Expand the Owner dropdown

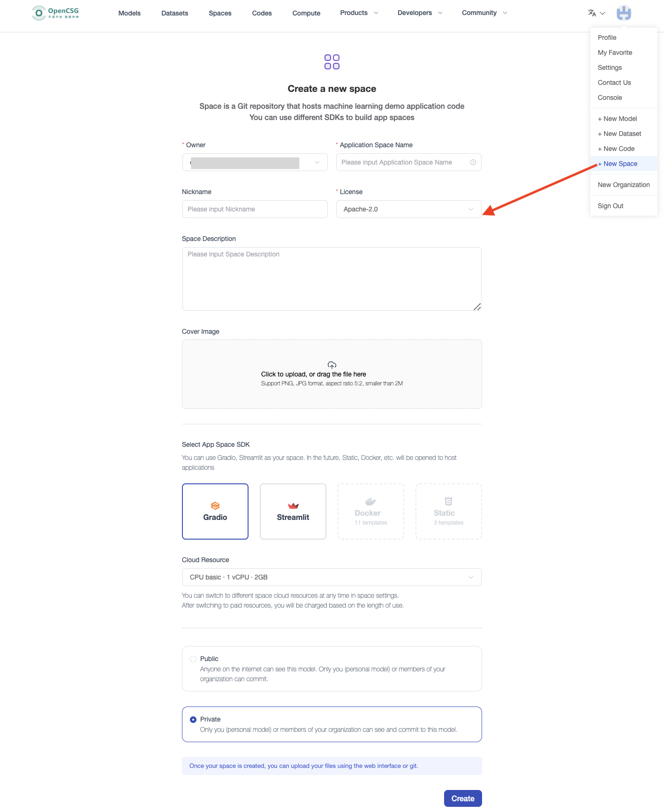(x=255, y=163)
